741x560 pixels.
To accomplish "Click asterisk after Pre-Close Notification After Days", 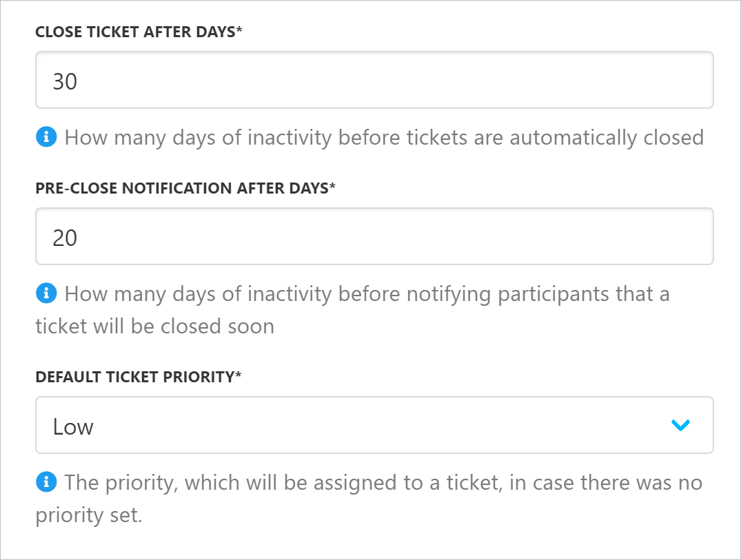I will pos(332,188).
